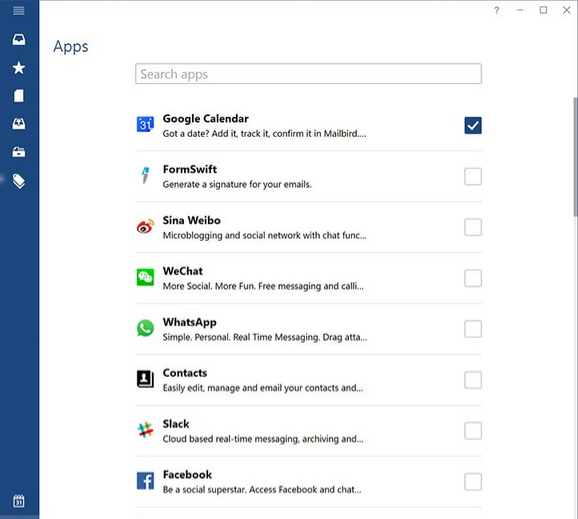This screenshot has width=578, height=519.
Task: Click the WhatsApp title text
Action: tap(189, 322)
